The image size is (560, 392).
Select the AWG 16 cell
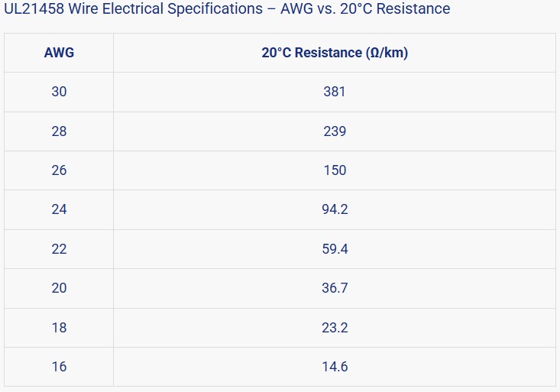pos(59,367)
